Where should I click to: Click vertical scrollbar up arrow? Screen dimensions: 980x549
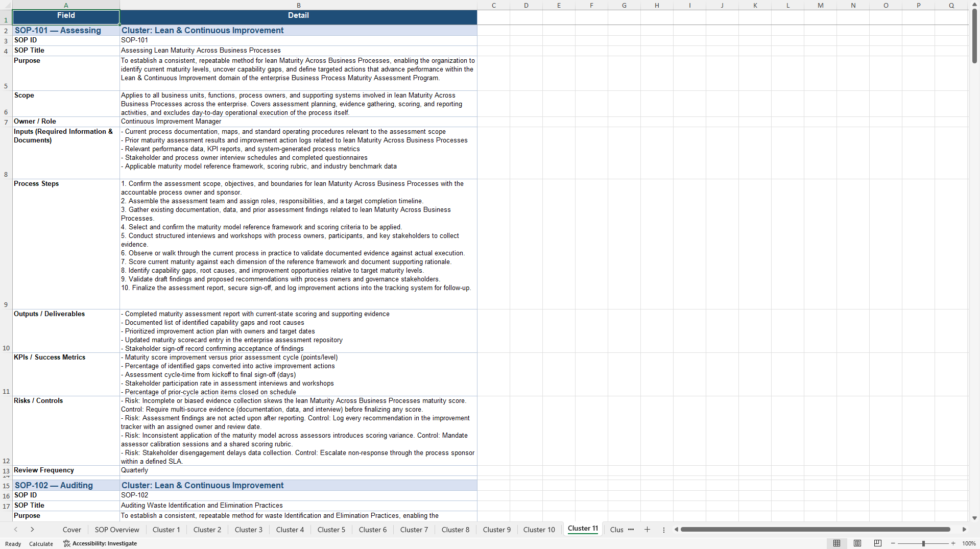[974, 4]
